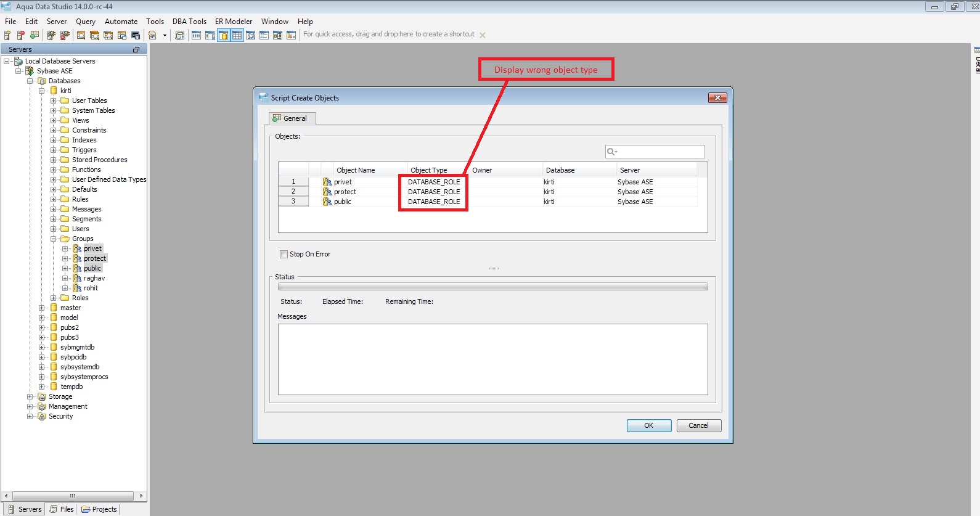Select the Triggers folder in the tree

pyautogui.click(x=84, y=150)
